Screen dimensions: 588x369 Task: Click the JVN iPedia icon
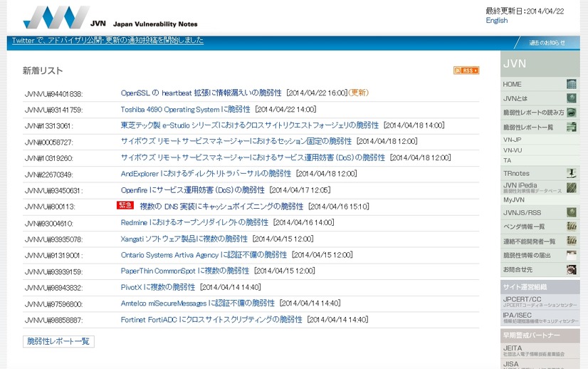tap(571, 187)
